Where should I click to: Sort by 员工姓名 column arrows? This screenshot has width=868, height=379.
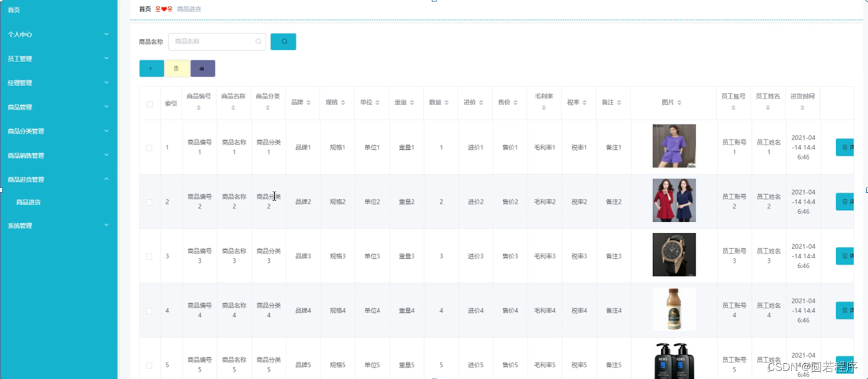768,108
